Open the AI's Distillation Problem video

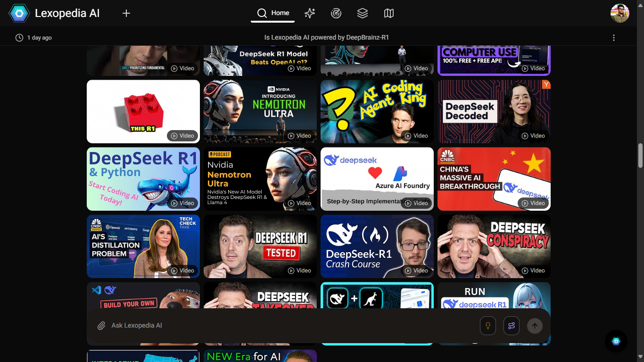click(143, 246)
